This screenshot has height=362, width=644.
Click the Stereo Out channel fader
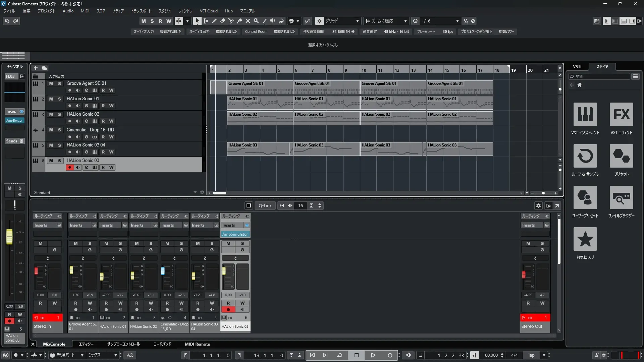(524, 275)
